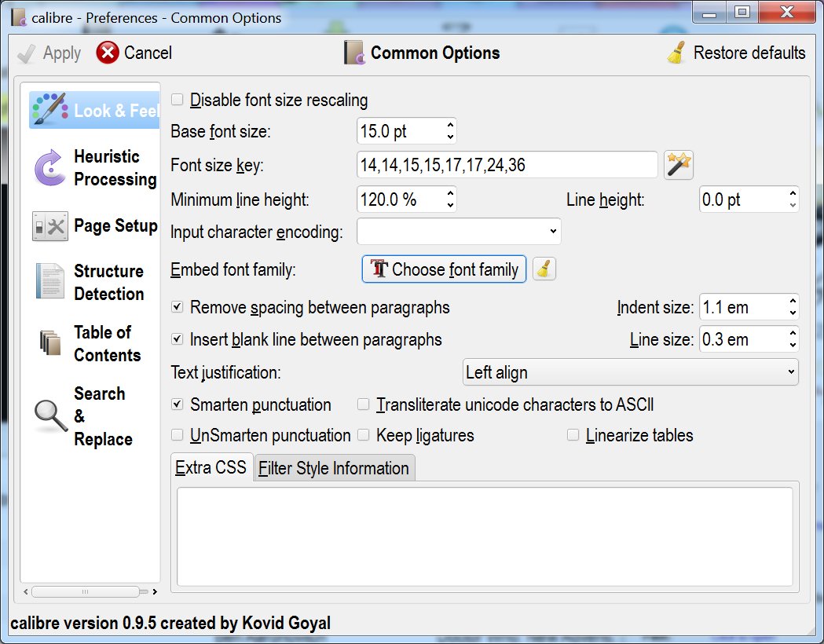The width and height of the screenshot is (824, 644).
Task: Click the Heuristic Processing purple arrow icon
Action: (x=49, y=167)
